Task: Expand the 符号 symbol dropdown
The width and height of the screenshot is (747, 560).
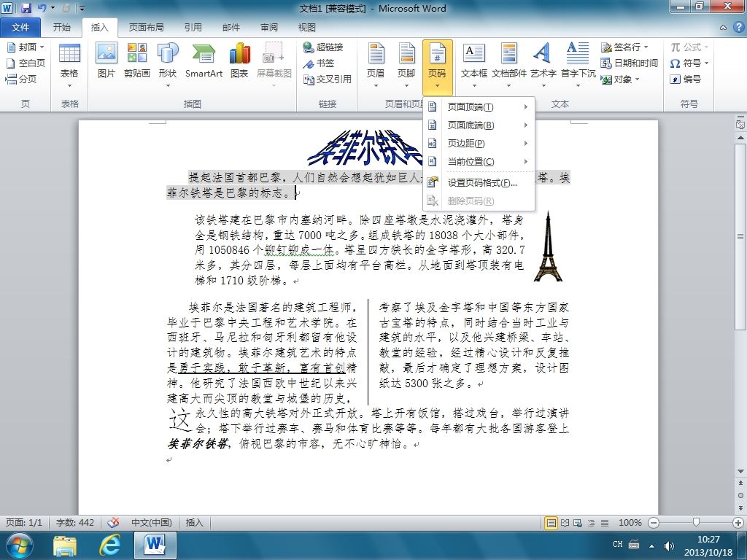Action: click(x=706, y=63)
